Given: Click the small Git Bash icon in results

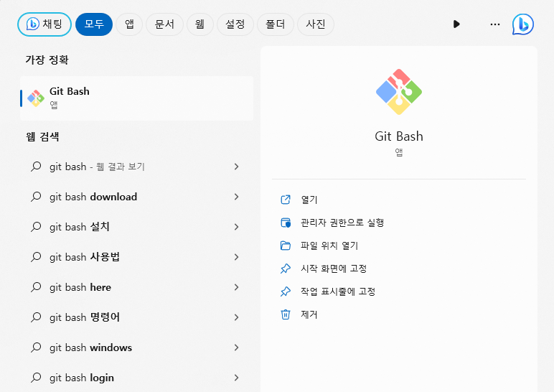Looking at the screenshot, I should 36,98.
